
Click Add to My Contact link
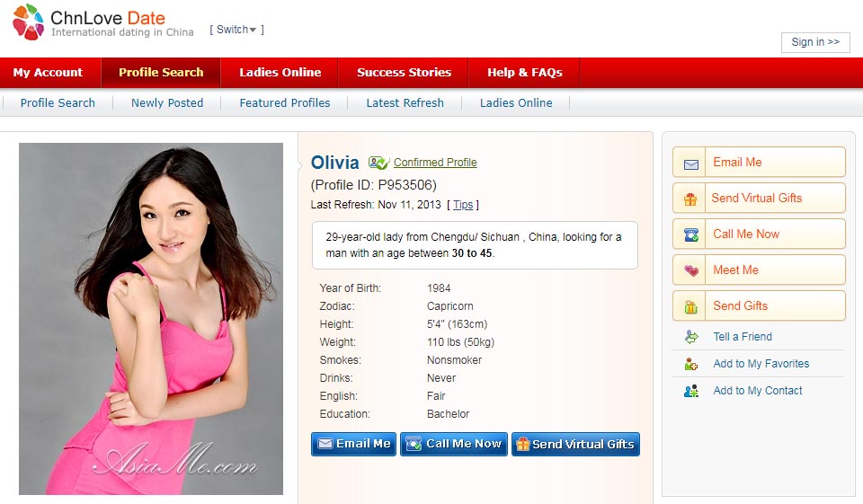(757, 391)
